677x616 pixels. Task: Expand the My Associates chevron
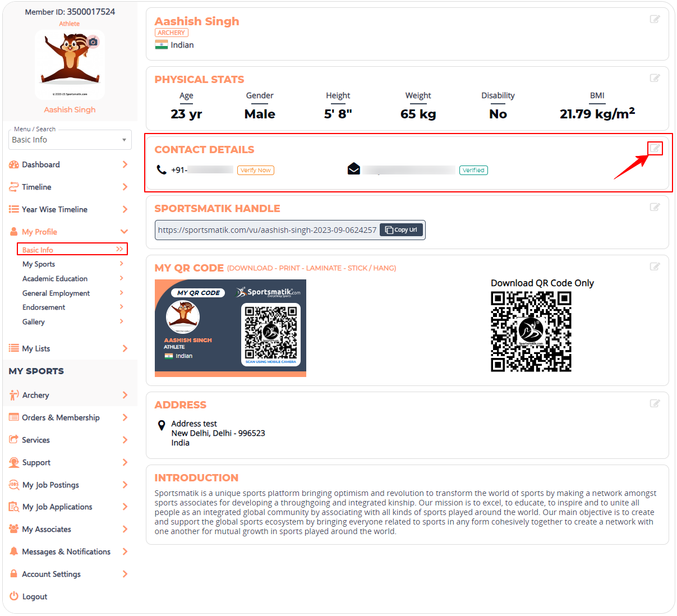pyautogui.click(x=125, y=529)
